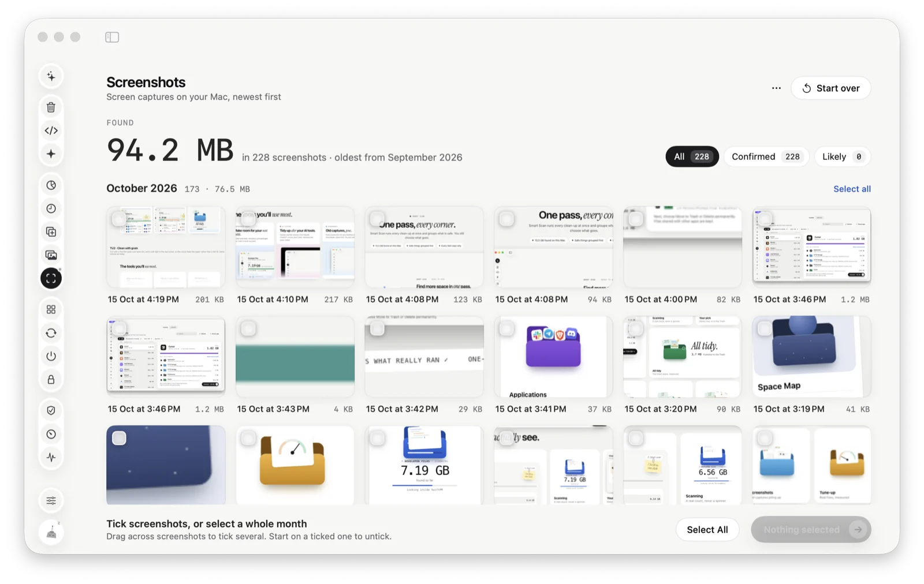The height and width of the screenshot is (584, 924).
Task: Click the 94.2 MB found total
Action: tap(170, 150)
